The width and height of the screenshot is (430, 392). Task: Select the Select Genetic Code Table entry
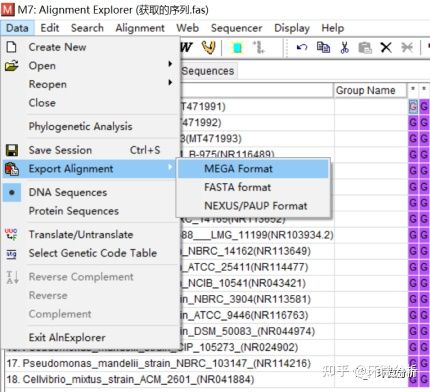tap(93, 253)
